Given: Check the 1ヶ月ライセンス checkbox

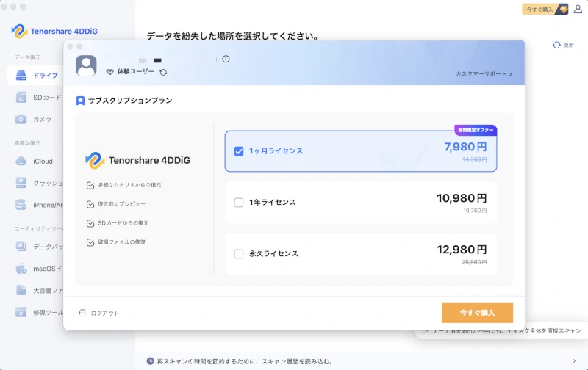Looking at the screenshot, I should pos(238,151).
